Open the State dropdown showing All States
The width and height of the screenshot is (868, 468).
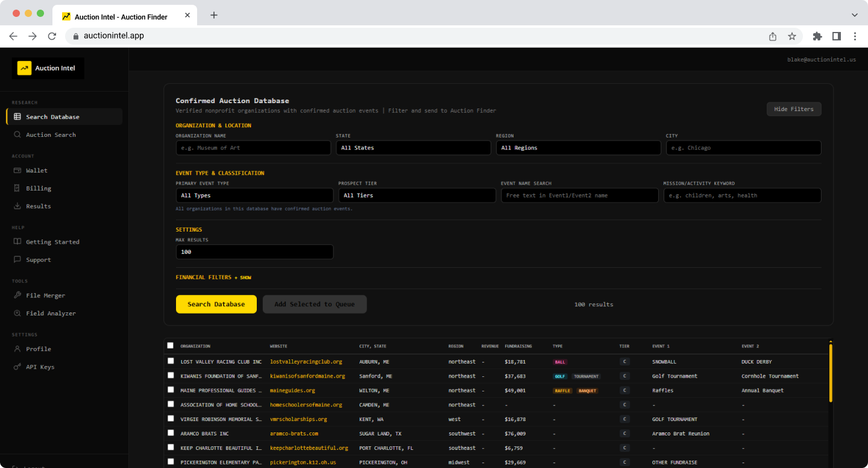coord(413,148)
